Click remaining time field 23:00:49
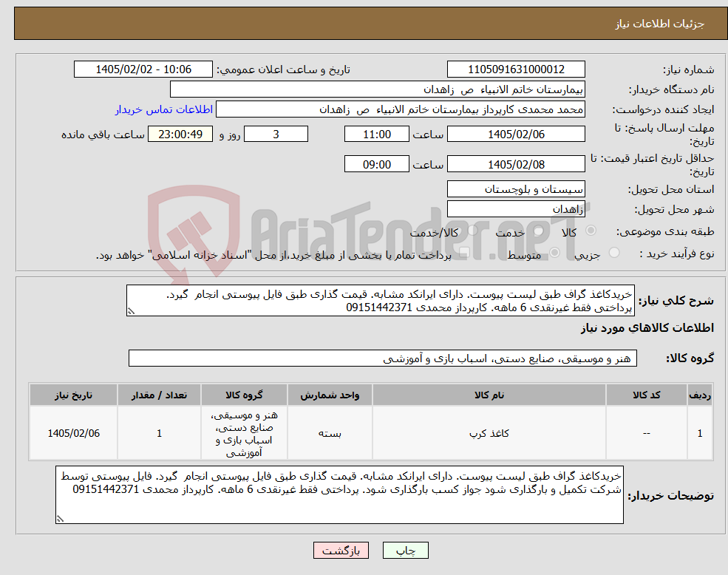 [180, 135]
